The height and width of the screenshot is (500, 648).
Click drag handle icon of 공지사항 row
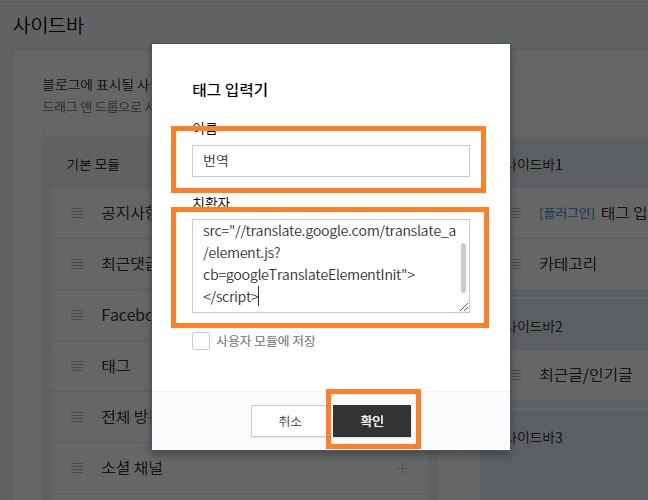click(x=77, y=213)
